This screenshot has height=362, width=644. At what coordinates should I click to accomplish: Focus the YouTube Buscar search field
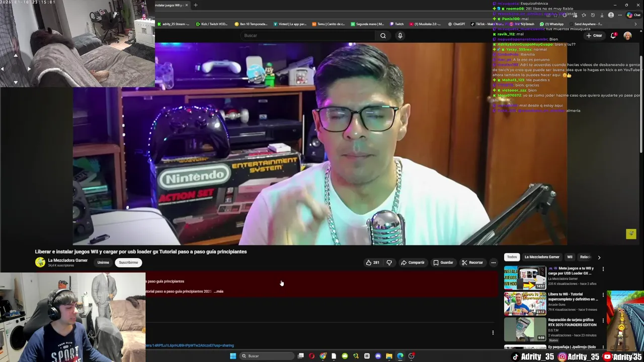coord(308,36)
